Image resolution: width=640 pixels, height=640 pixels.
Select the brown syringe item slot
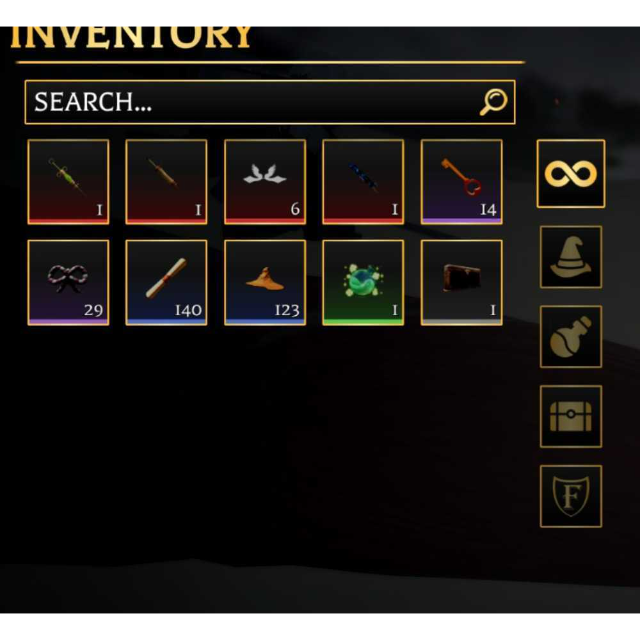(166, 182)
